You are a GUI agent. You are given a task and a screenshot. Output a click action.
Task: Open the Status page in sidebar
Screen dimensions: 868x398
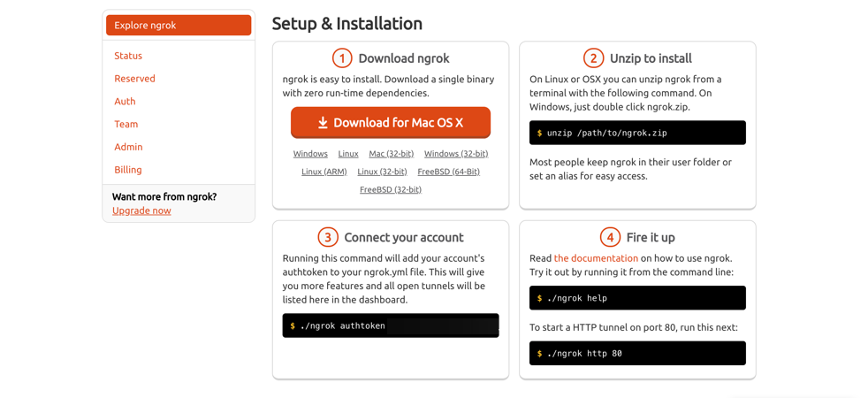[128, 56]
